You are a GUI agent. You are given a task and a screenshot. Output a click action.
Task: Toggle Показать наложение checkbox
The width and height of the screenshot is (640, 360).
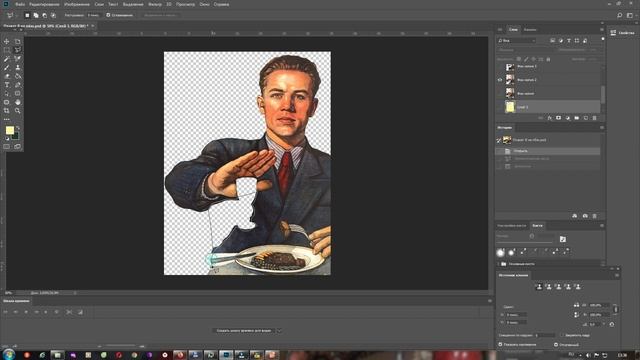click(500, 344)
